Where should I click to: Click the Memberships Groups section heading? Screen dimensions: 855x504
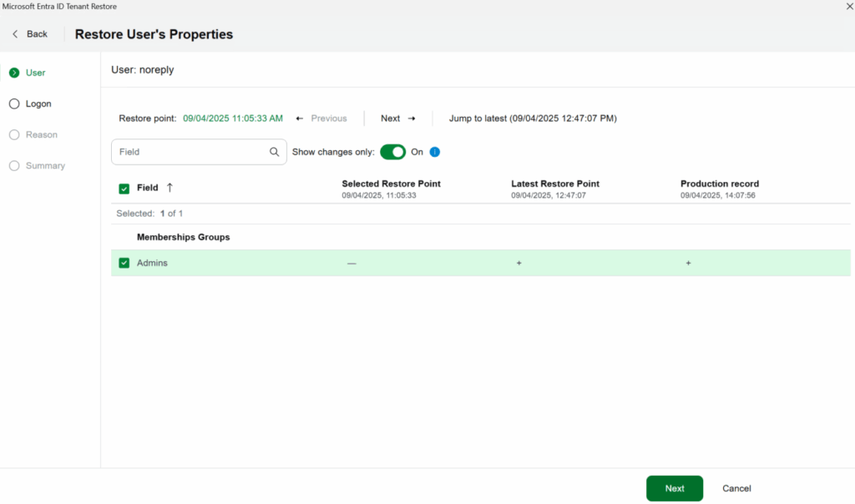click(183, 237)
